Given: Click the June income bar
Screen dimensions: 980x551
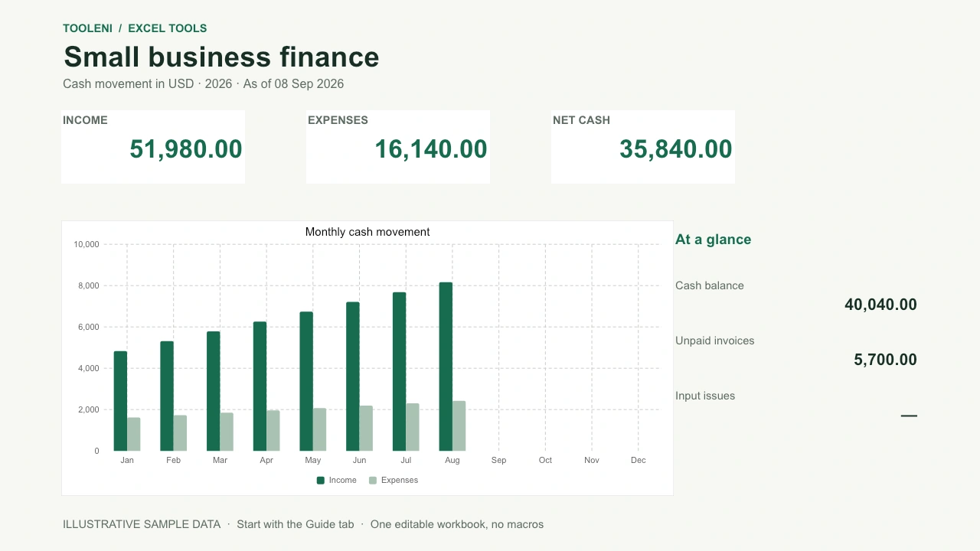Looking at the screenshot, I should (x=353, y=377).
